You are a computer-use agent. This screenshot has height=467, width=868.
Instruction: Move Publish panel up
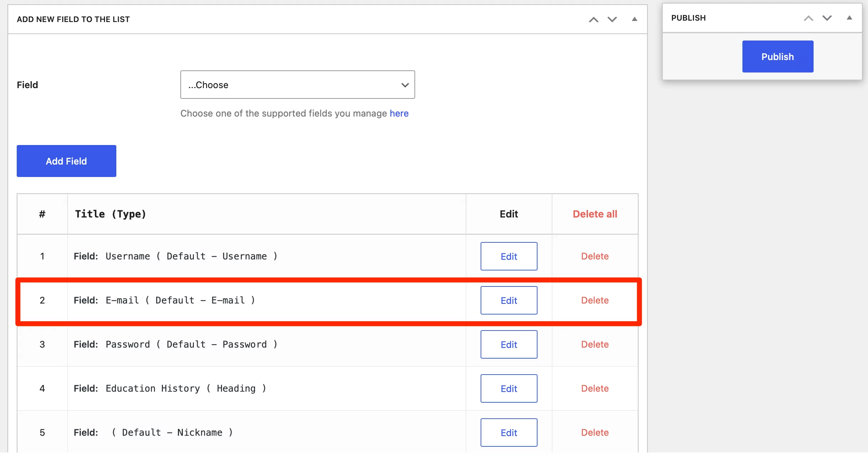tap(808, 18)
